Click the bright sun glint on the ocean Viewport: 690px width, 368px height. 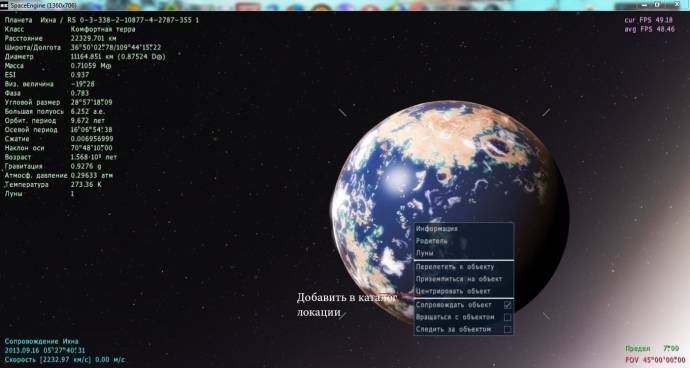tap(399, 177)
